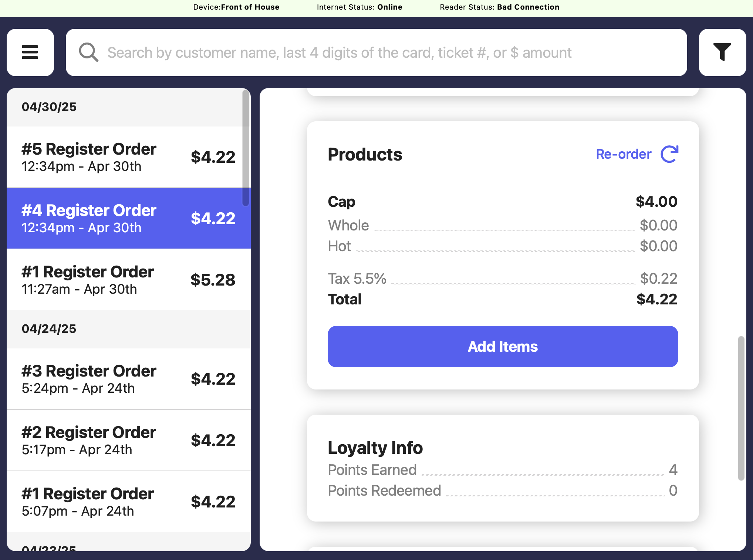This screenshot has height=560, width=753.
Task: Click the Cap product line item
Action: (x=342, y=202)
